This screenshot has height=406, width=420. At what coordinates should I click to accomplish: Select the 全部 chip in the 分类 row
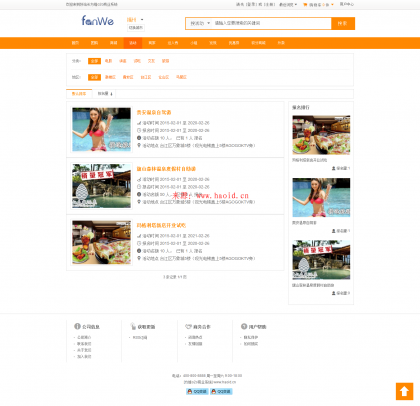pos(94,61)
